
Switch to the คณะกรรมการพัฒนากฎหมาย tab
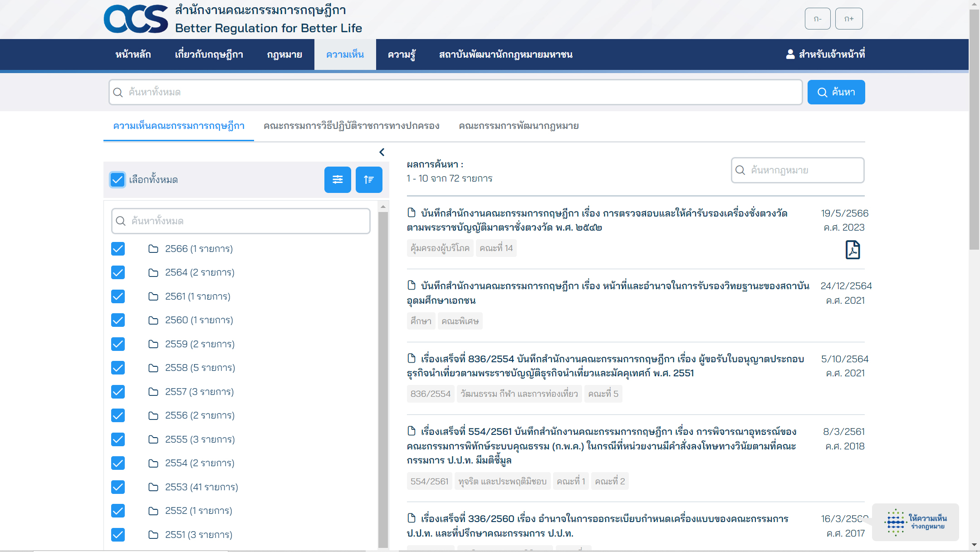[519, 126]
